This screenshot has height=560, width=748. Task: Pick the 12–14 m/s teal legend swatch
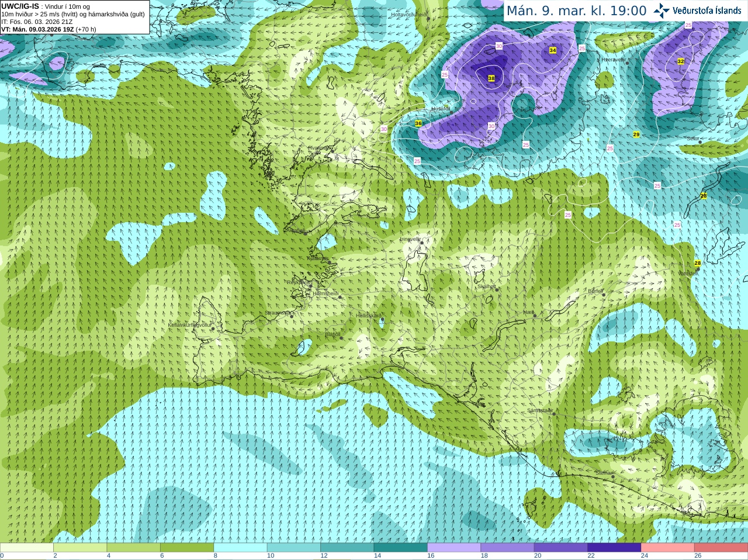tap(347, 548)
